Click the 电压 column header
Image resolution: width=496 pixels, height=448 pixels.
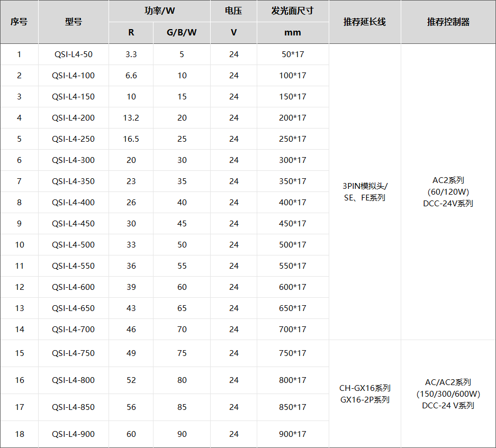pyautogui.click(x=233, y=11)
